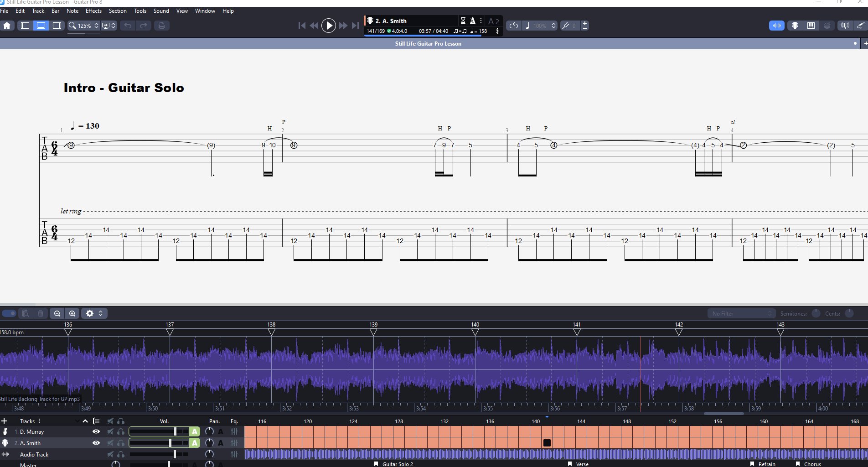Open the Section menu

pos(118,11)
